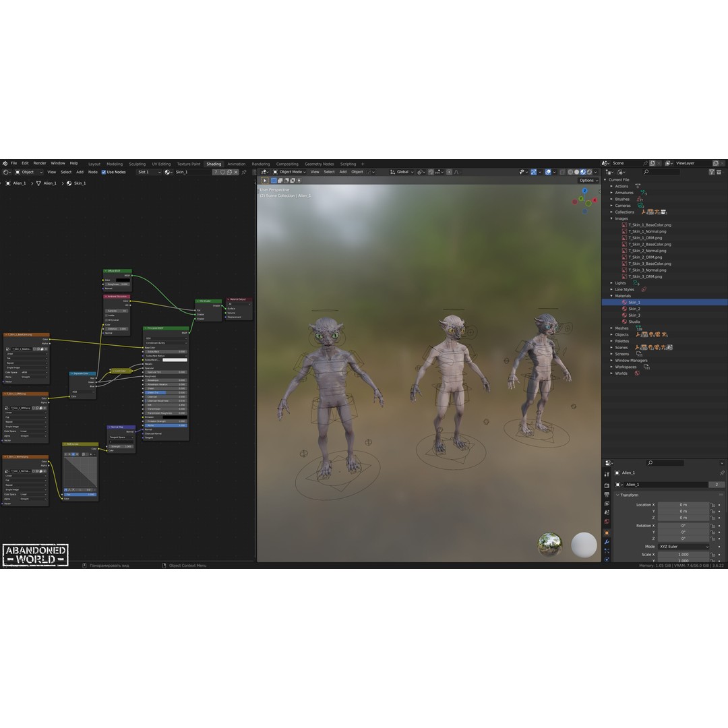This screenshot has width=728, height=728.
Task: Open the Particles properties tab
Action: [x=607, y=551]
